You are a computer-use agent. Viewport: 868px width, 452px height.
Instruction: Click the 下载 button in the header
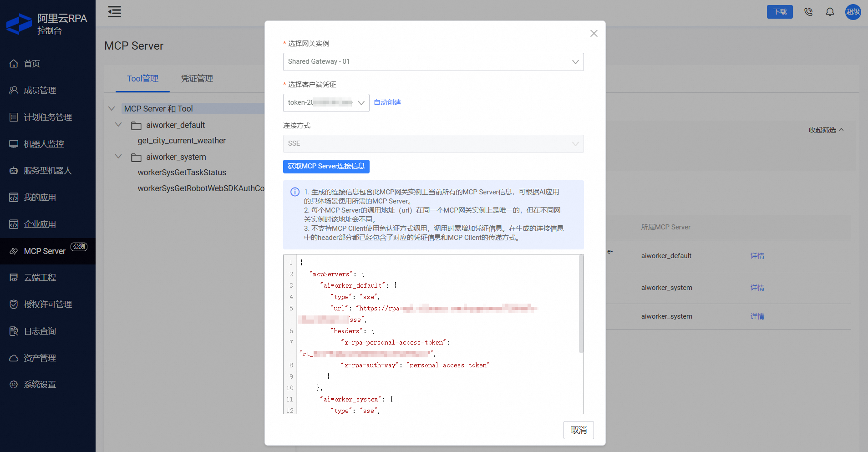pyautogui.click(x=780, y=12)
